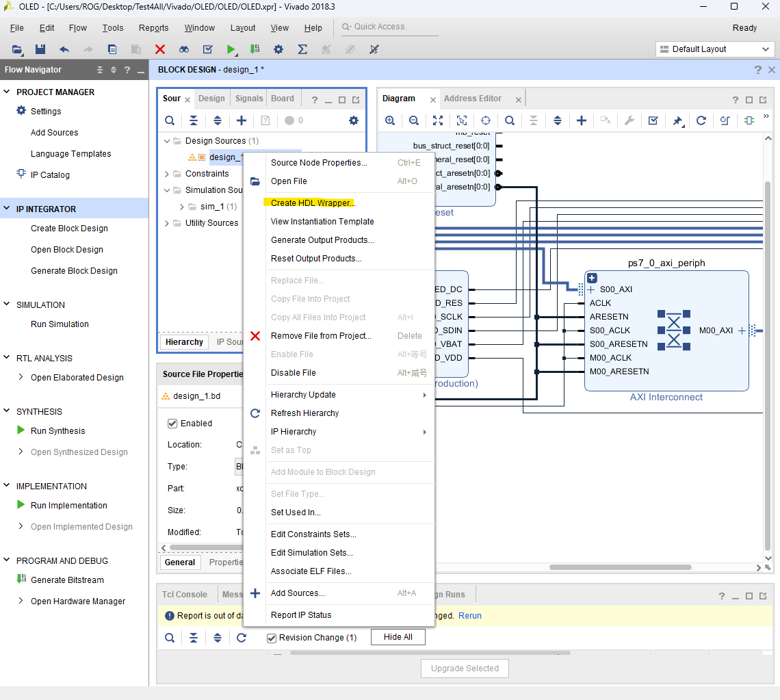Click the Save floppy disk icon

tap(40, 49)
